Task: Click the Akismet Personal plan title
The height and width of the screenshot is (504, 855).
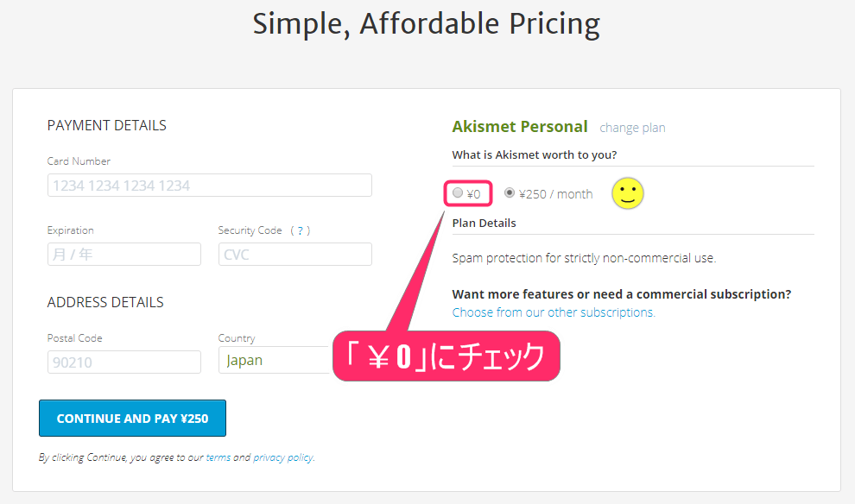Action: coord(519,126)
